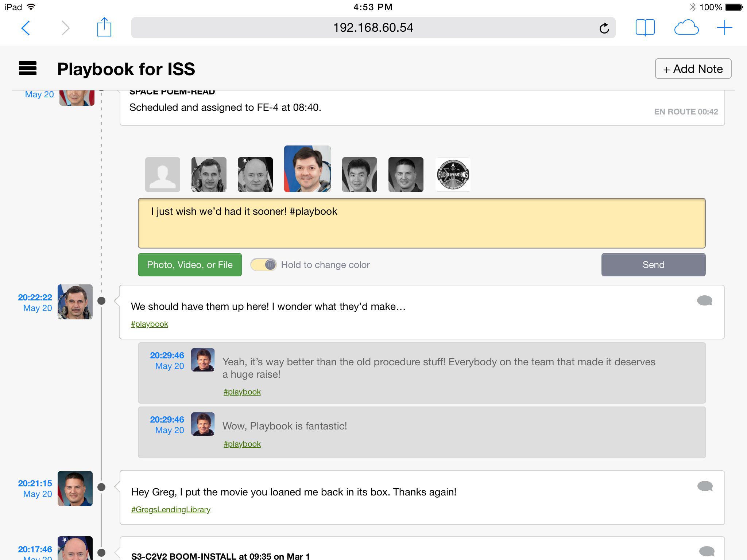Open comment bubble on S3-C2V2 BOOM-INSTALL note
This screenshot has width=747, height=560.
[x=707, y=551]
